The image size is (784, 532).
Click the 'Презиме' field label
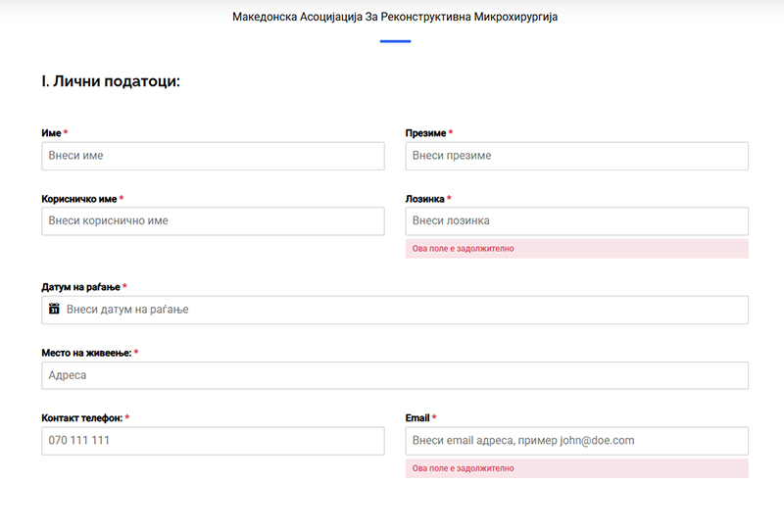pos(425,133)
